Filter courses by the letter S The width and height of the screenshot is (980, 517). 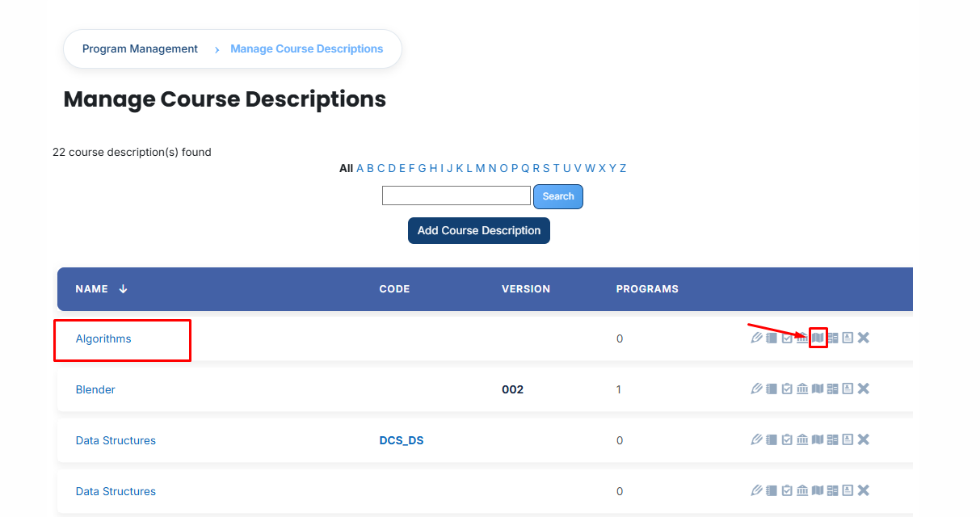546,168
